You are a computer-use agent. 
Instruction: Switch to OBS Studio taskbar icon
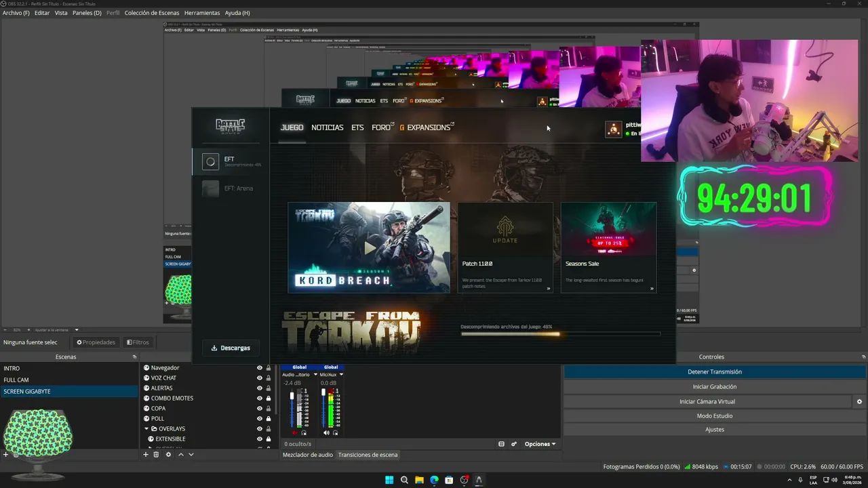464,480
